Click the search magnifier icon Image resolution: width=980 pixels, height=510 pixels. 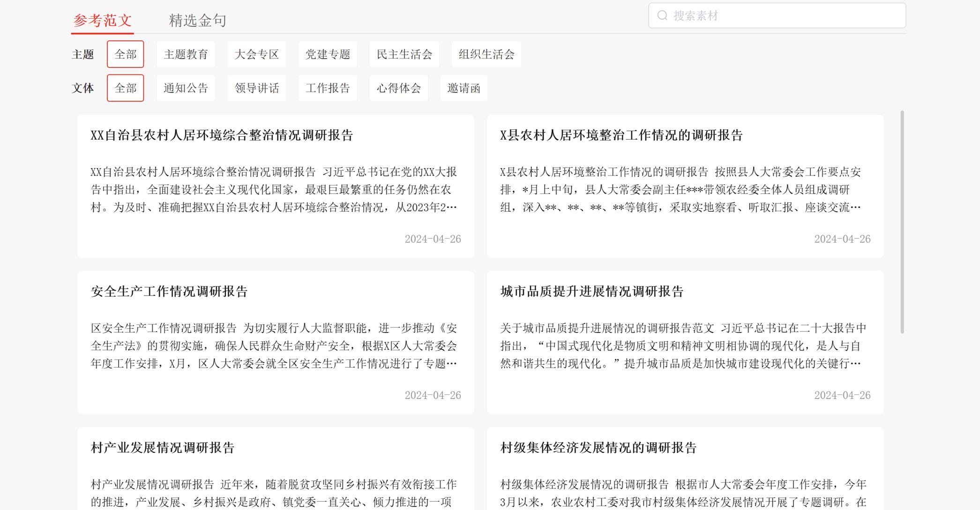pyautogui.click(x=662, y=15)
